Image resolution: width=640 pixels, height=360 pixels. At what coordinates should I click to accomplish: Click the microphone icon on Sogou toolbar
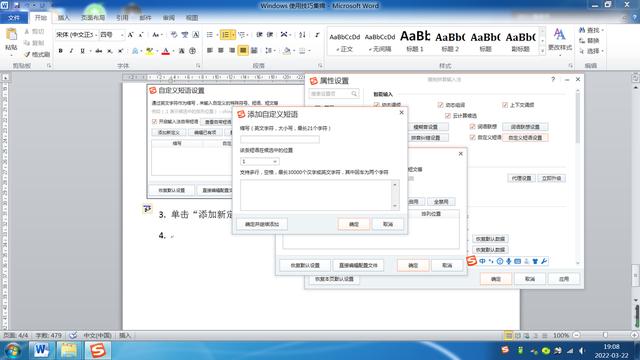coord(509,261)
